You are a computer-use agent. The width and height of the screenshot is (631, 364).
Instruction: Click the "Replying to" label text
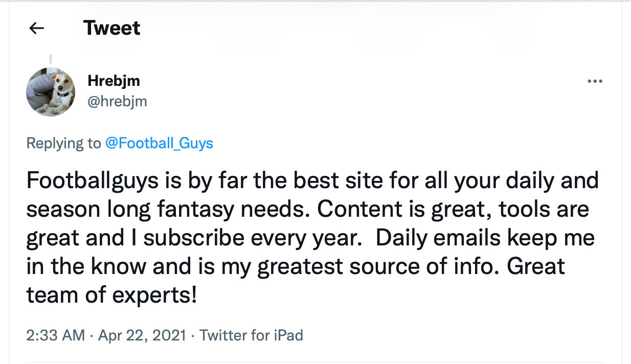click(63, 143)
